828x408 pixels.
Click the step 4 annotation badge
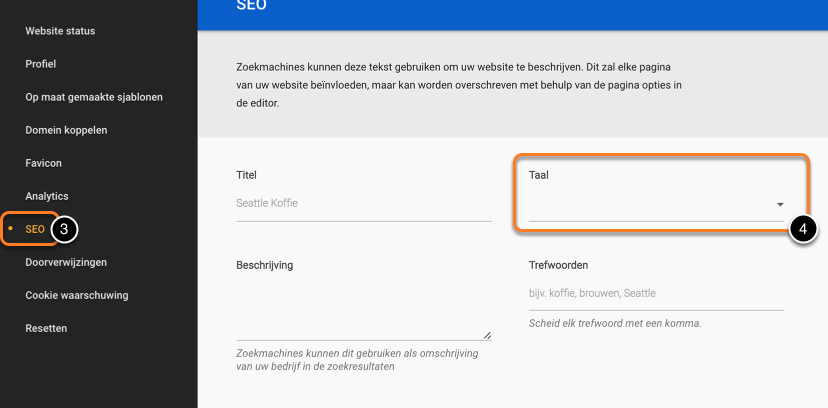pos(803,229)
